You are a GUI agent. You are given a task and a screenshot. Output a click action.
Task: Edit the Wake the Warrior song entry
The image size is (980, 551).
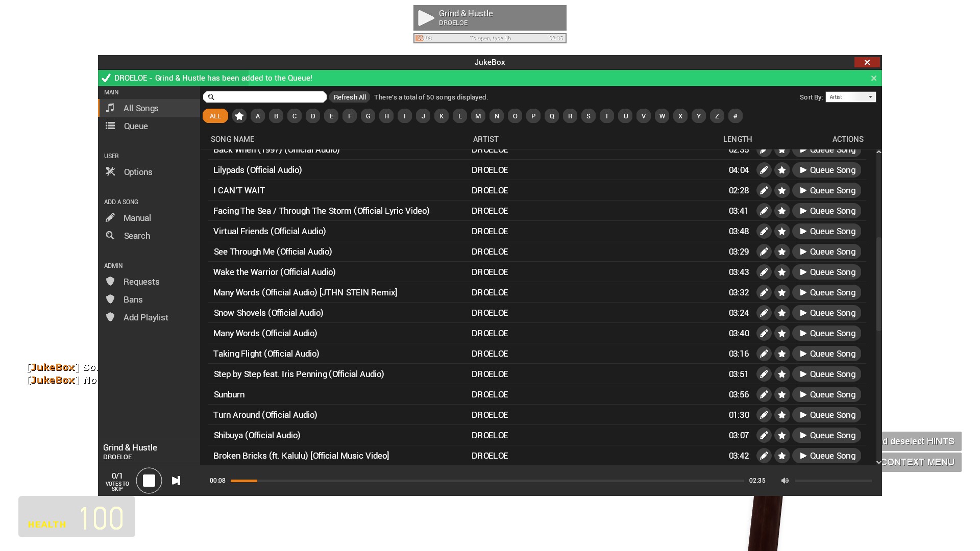[764, 272]
